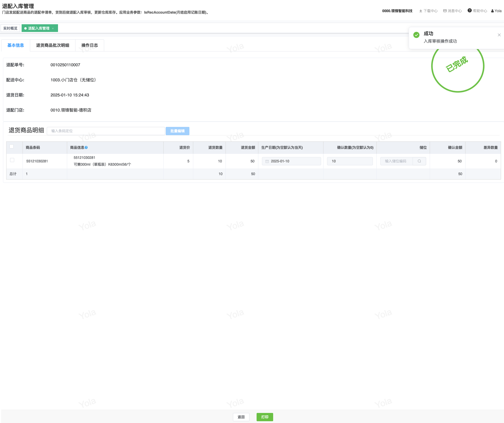Click the 退配门店 field label

[x=15, y=110]
